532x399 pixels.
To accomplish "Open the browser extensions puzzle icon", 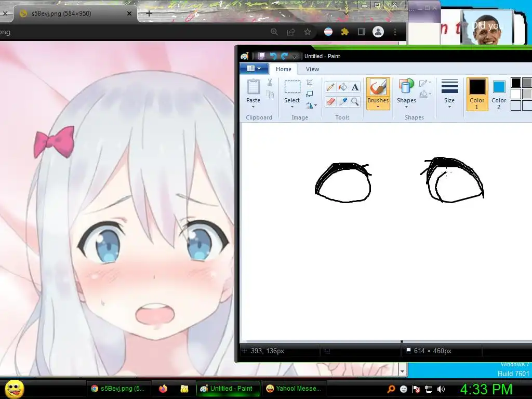I will pos(345,32).
